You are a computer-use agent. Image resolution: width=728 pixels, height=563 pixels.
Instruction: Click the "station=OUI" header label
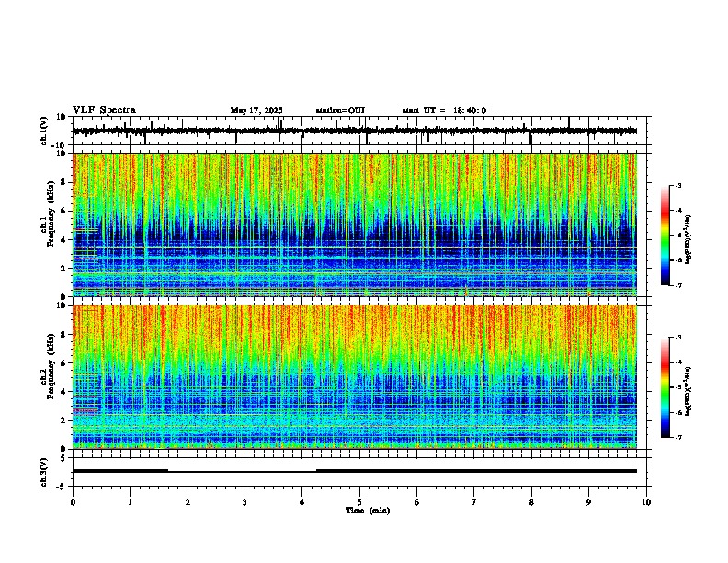pos(340,110)
